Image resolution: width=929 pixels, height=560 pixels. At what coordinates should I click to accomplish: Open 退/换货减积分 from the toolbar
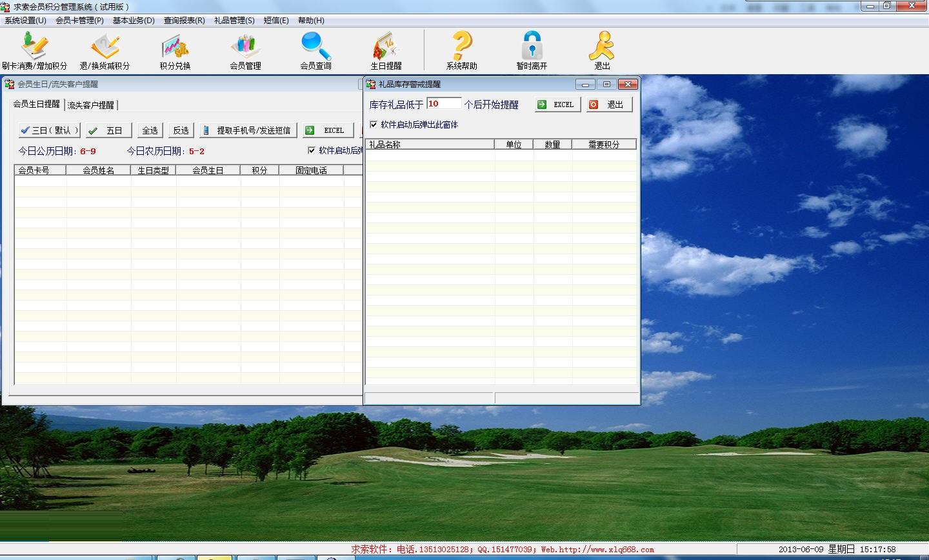(105, 50)
